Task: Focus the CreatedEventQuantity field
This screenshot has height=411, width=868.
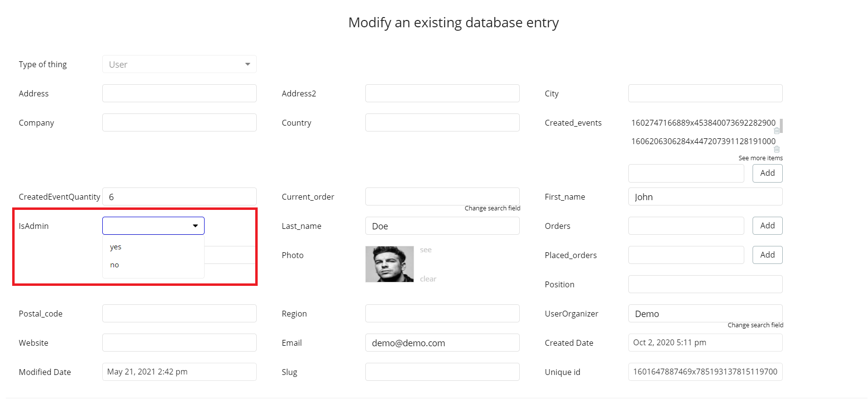Action: [179, 197]
